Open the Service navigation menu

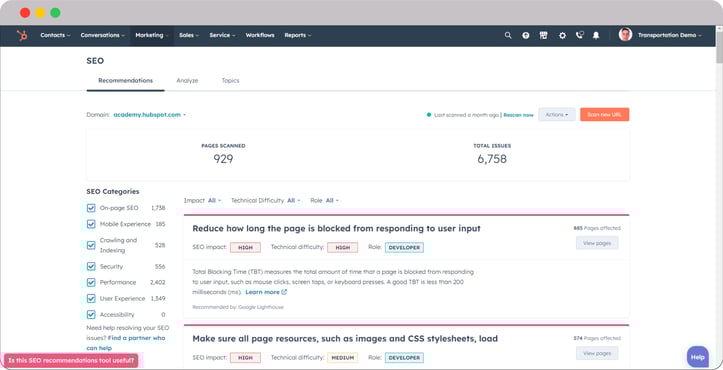(x=222, y=35)
